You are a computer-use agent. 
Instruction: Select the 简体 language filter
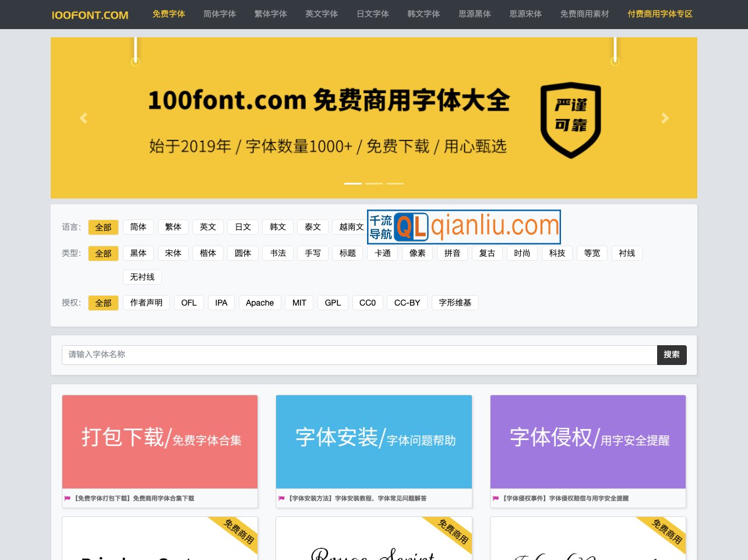[138, 227]
